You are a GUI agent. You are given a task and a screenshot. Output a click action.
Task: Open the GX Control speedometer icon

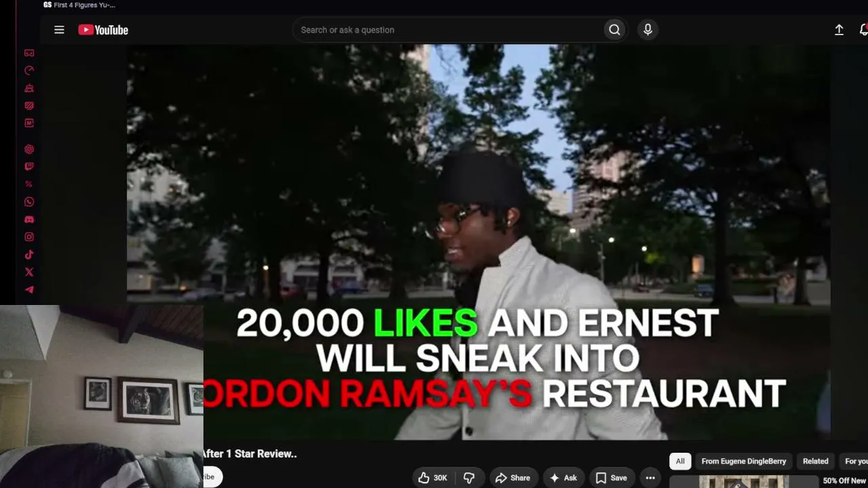(29, 70)
